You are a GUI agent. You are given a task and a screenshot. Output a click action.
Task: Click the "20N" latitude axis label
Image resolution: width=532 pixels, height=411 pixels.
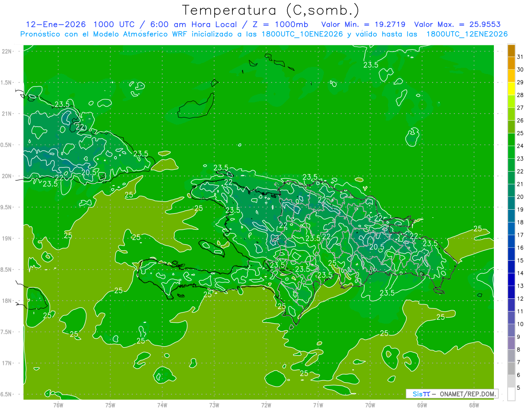(x=7, y=176)
